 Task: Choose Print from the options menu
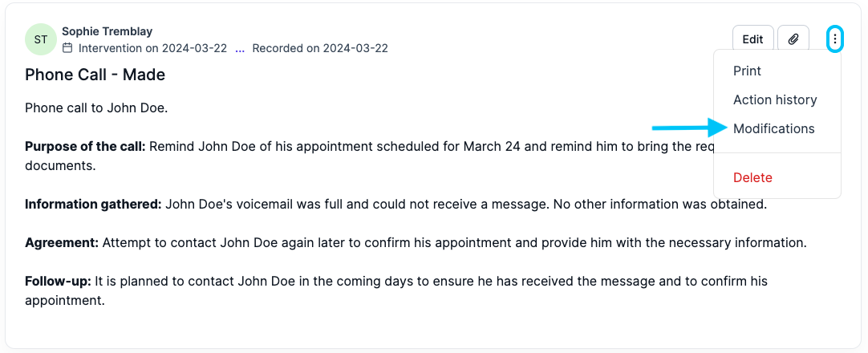[748, 71]
